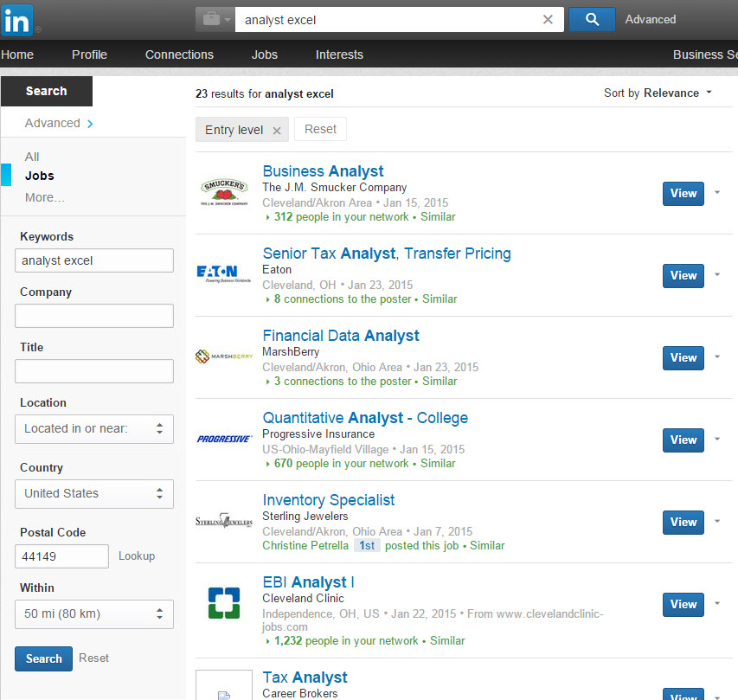Click the Reset filters button
Image resolution: width=738 pixels, height=700 pixels.
[x=320, y=129]
